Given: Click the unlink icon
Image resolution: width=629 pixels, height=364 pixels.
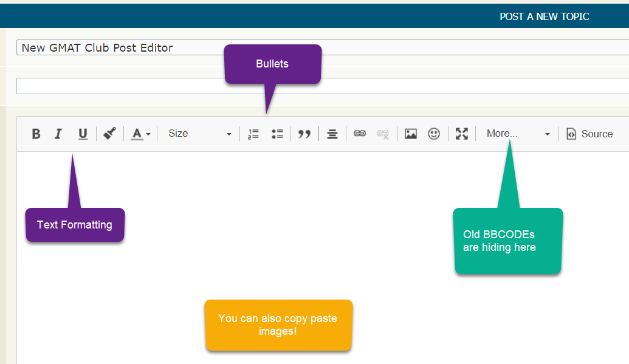Looking at the screenshot, I should (383, 134).
